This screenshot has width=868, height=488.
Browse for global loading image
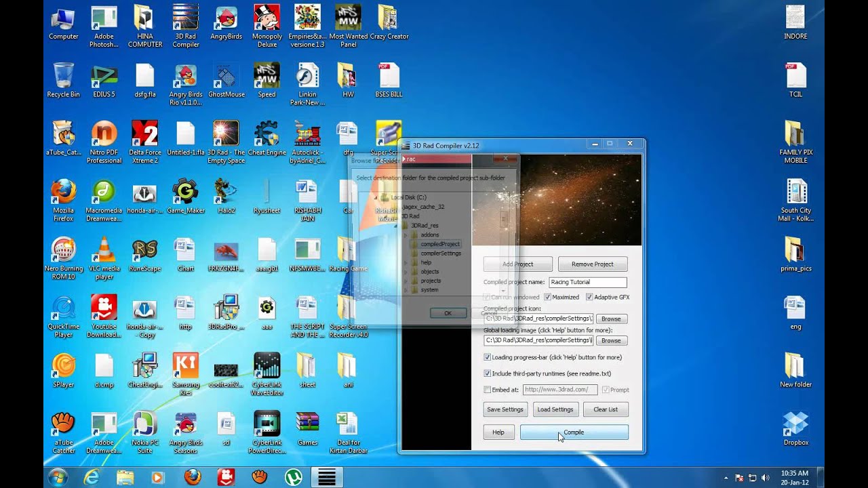(611, 340)
